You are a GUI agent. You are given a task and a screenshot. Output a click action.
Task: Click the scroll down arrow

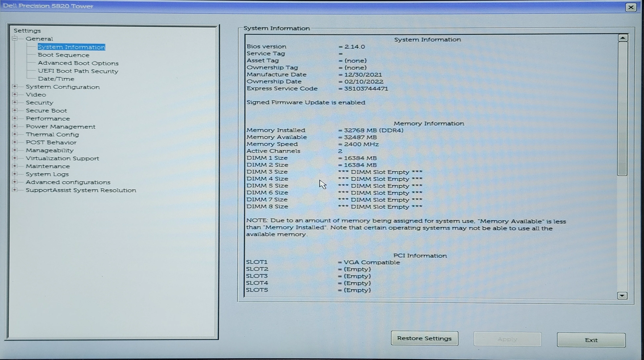pos(622,296)
